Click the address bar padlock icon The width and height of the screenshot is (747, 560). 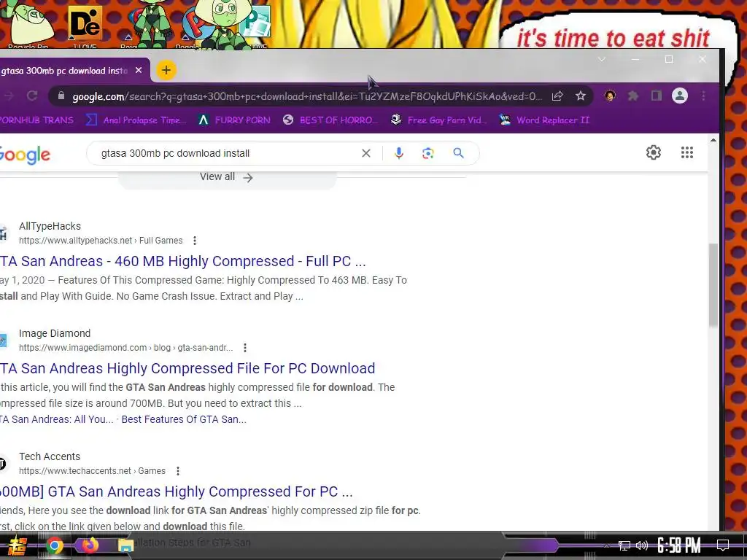pos(61,96)
